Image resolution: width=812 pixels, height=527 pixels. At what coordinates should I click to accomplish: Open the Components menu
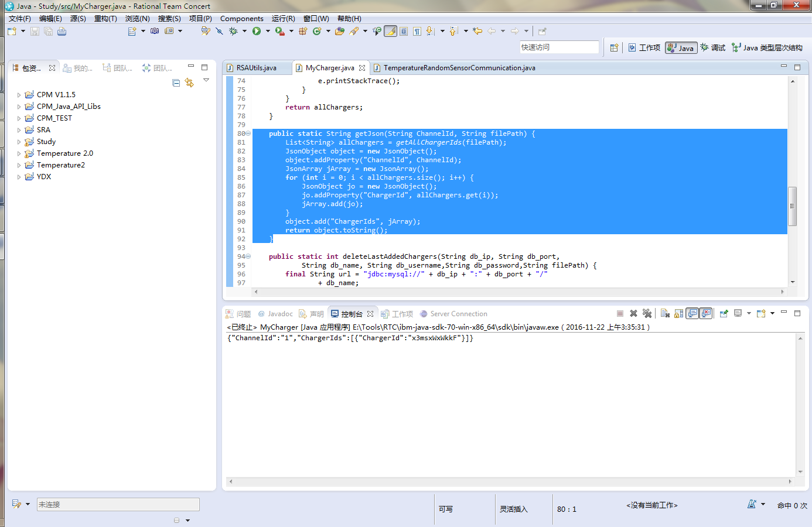(242, 19)
